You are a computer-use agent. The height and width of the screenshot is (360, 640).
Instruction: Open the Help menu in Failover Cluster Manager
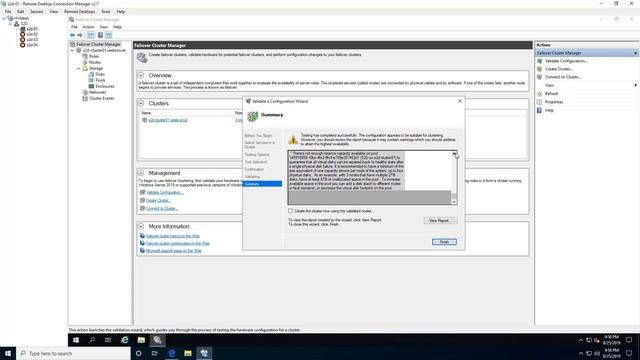point(118,27)
